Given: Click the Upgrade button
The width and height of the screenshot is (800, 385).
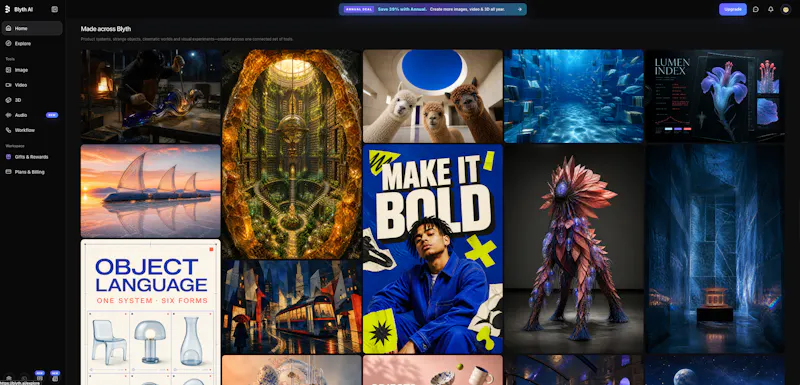Looking at the screenshot, I should [x=733, y=9].
